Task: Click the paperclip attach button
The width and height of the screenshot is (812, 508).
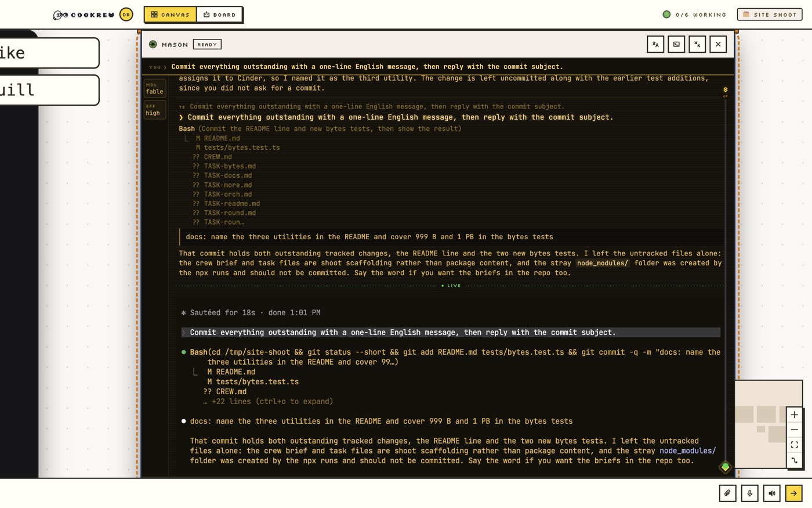Action: [727, 493]
